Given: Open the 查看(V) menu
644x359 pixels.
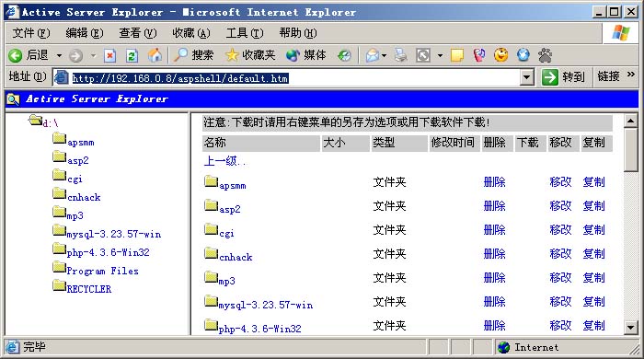Looking at the screenshot, I should pyautogui.click(x=138, y=33).
